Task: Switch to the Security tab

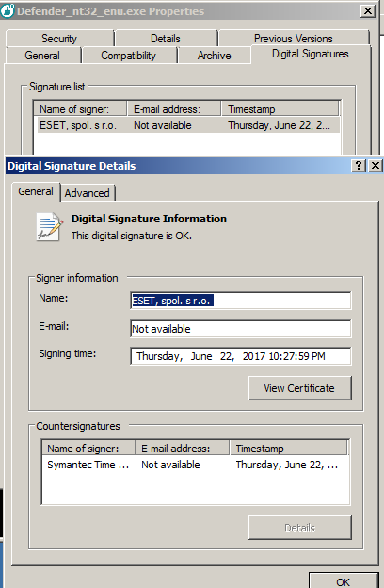Action: click(59, 39)
